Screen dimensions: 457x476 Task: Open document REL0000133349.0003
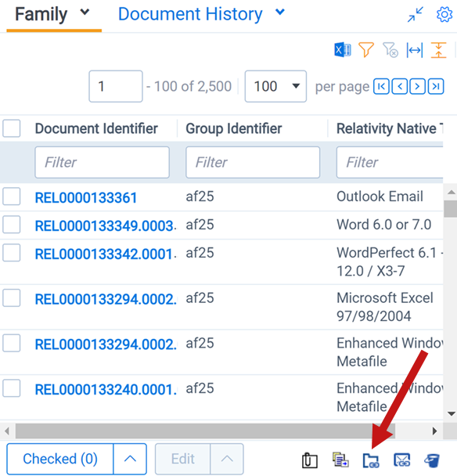(105, 226)
